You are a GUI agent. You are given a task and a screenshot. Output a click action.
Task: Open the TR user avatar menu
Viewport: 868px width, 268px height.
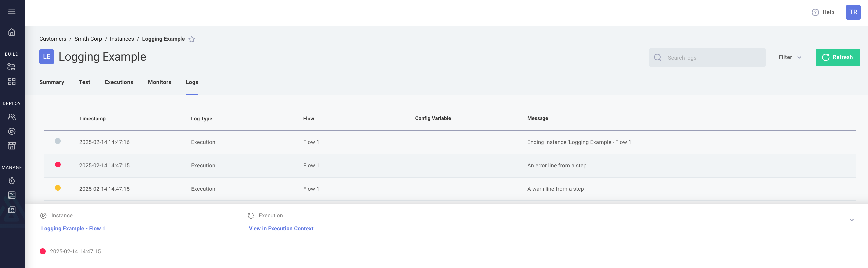click(853, 13)
